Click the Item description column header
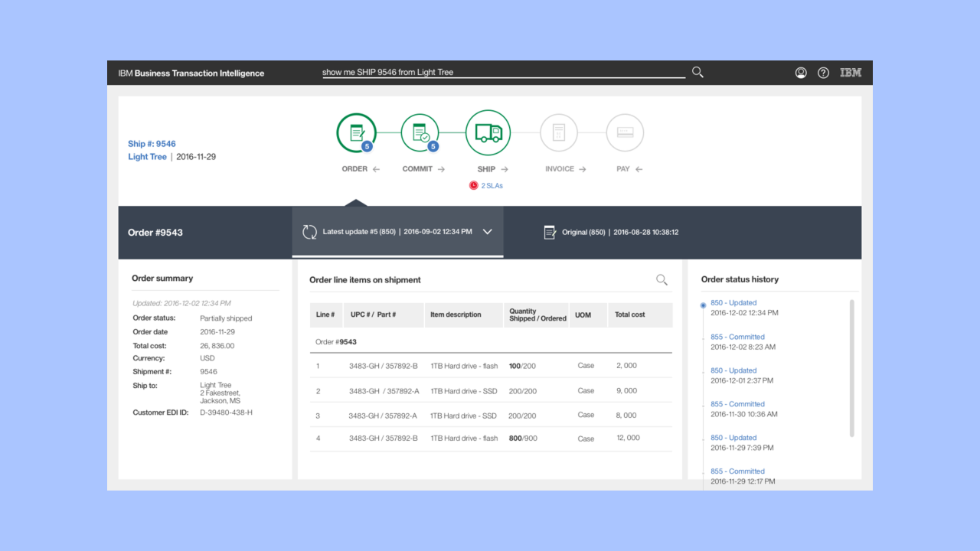The height and width of the screenshot is (551, 980). pos(465,315)
